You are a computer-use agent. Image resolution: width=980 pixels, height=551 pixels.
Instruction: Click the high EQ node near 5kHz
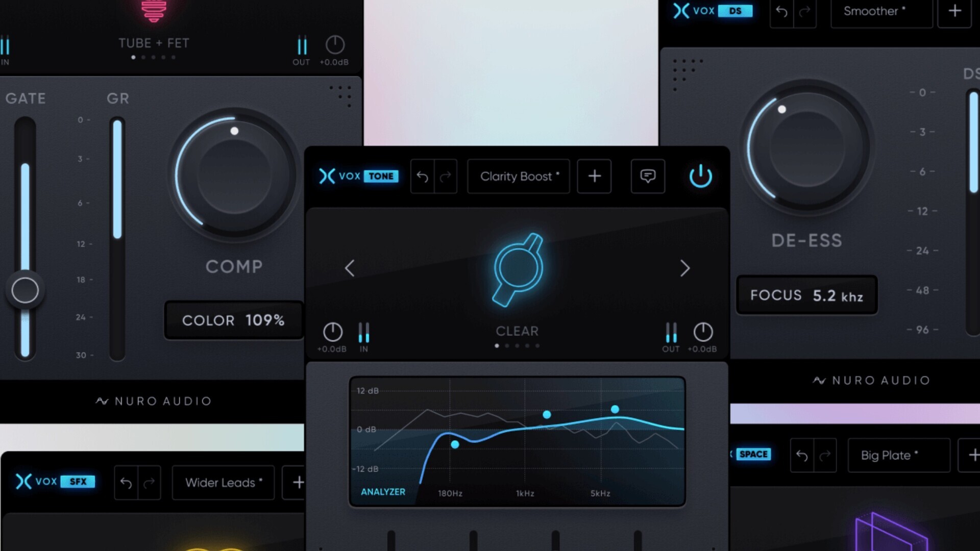615,409
